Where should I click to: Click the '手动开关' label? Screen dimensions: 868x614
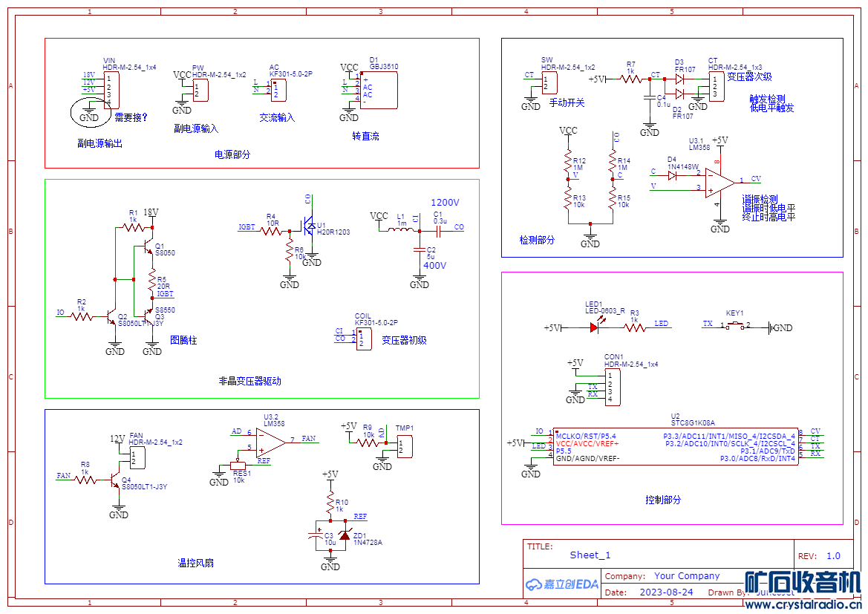567,102
